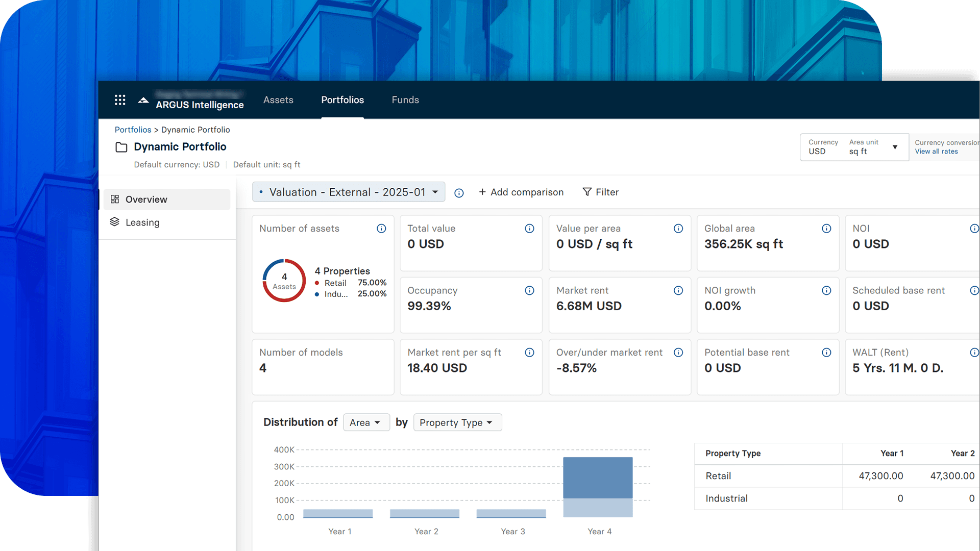980x551 pixels.
Task: Switch to the Funds tab
Action: click(x=405, y=99)
